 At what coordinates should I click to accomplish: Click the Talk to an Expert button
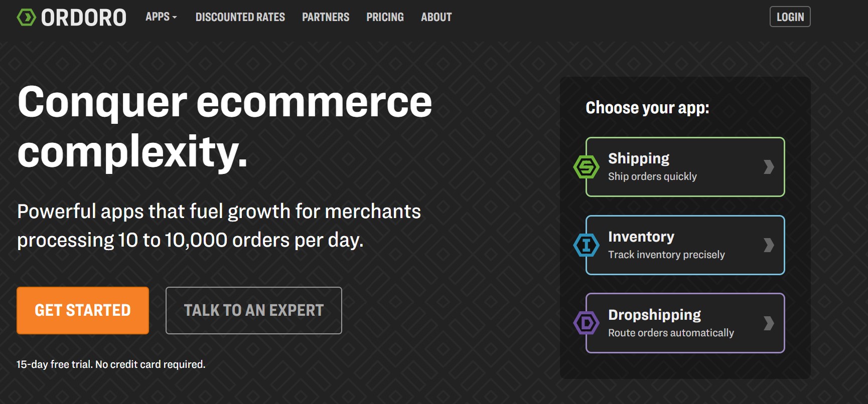coord(254,310)
